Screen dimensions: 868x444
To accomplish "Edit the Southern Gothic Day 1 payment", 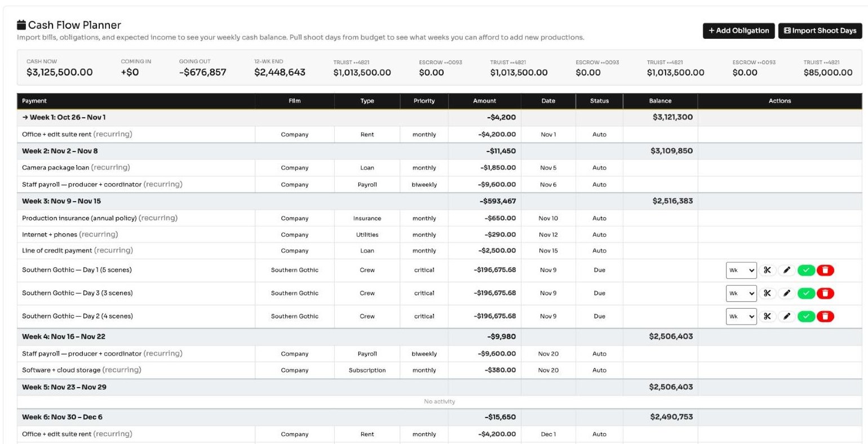I will [x=787, y=270].
